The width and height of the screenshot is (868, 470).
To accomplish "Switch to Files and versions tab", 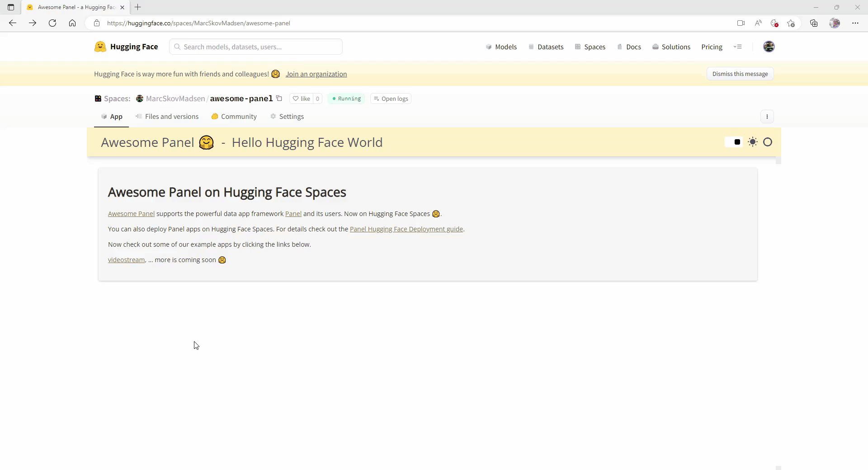I will (167, 117).
